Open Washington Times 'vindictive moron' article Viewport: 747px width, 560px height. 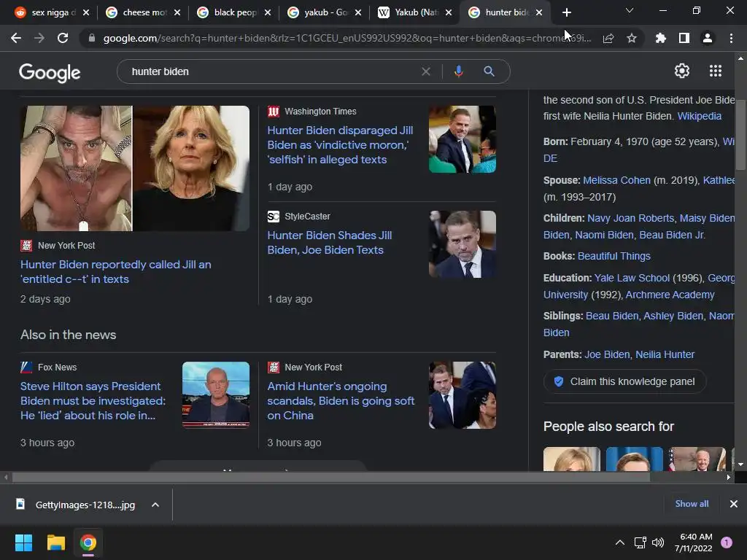tap(340, 145)
